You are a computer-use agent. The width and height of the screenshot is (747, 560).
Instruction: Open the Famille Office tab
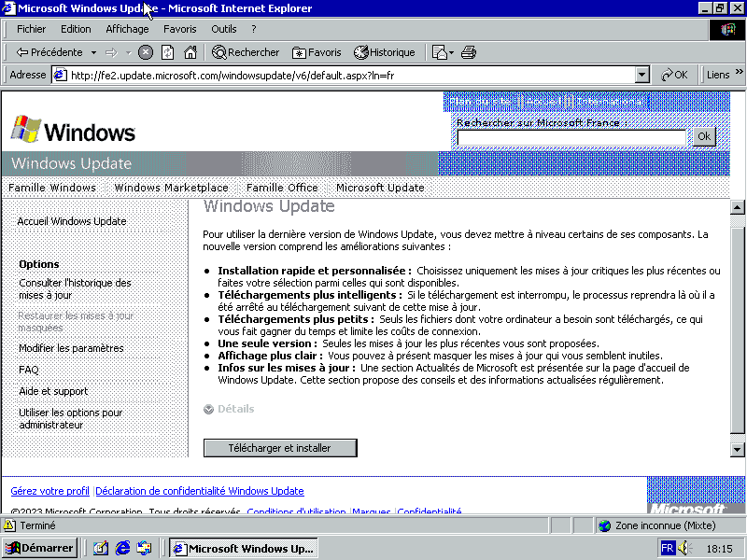point(282,188)
